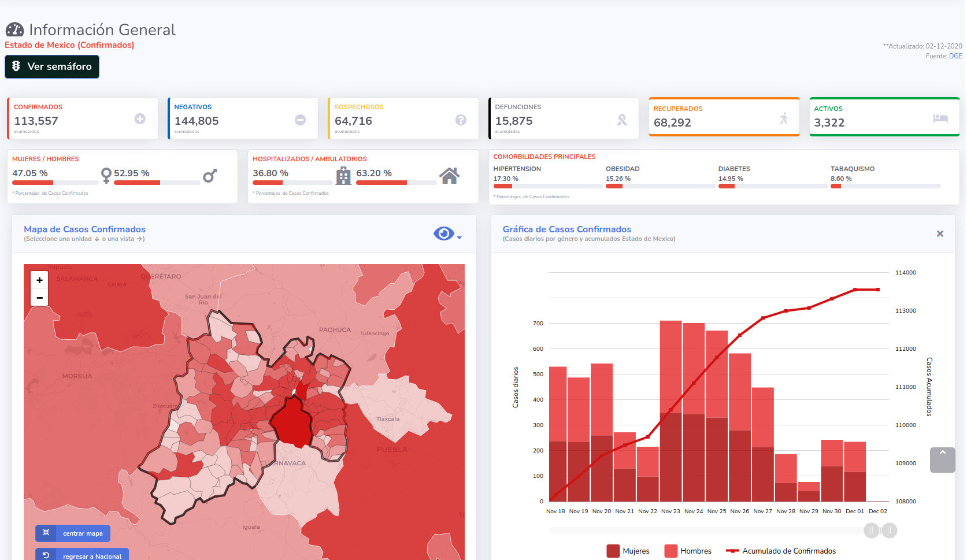Click the plus icon in Confirmados card
The width and height of the screenshot is (967, 560).
coord(140,118)
